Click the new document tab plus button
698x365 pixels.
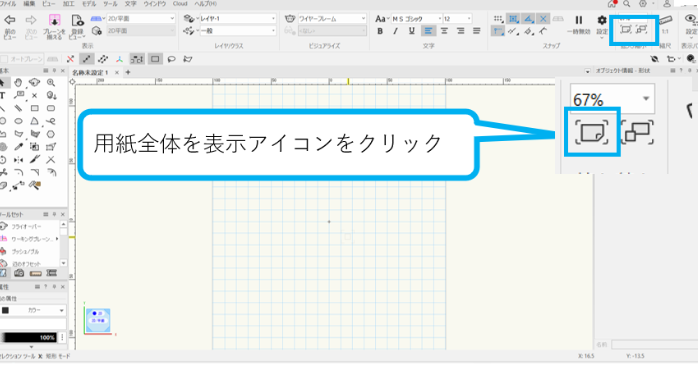click(128, 72)
